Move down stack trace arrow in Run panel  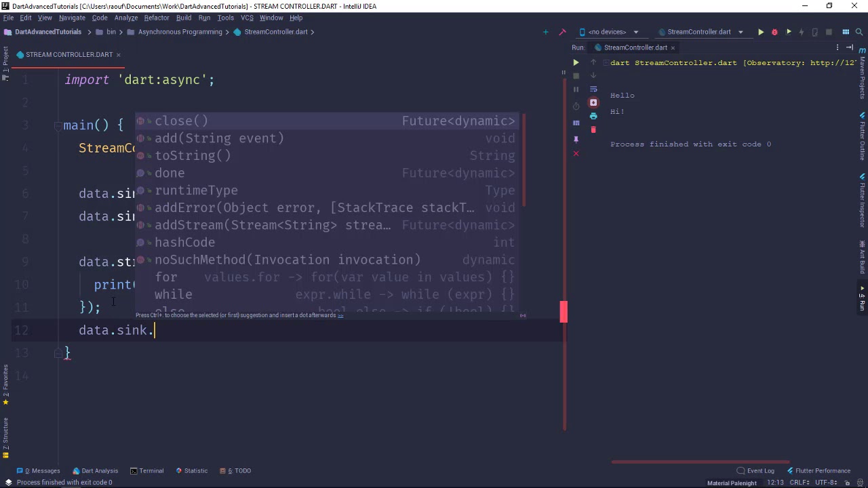[x=593, y=76]
